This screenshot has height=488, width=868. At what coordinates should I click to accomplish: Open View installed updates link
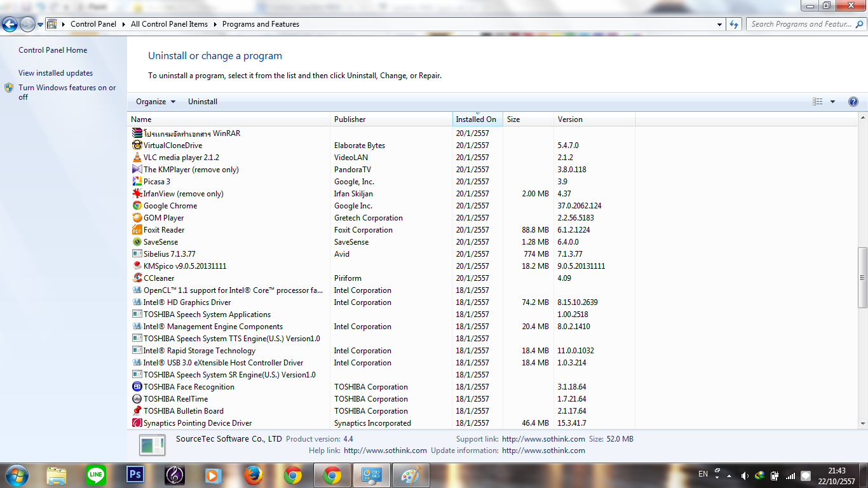tap(55, 73)
